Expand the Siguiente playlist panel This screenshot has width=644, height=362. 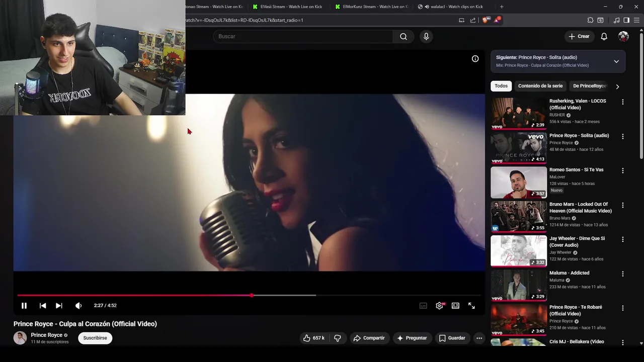click(616, 61)
